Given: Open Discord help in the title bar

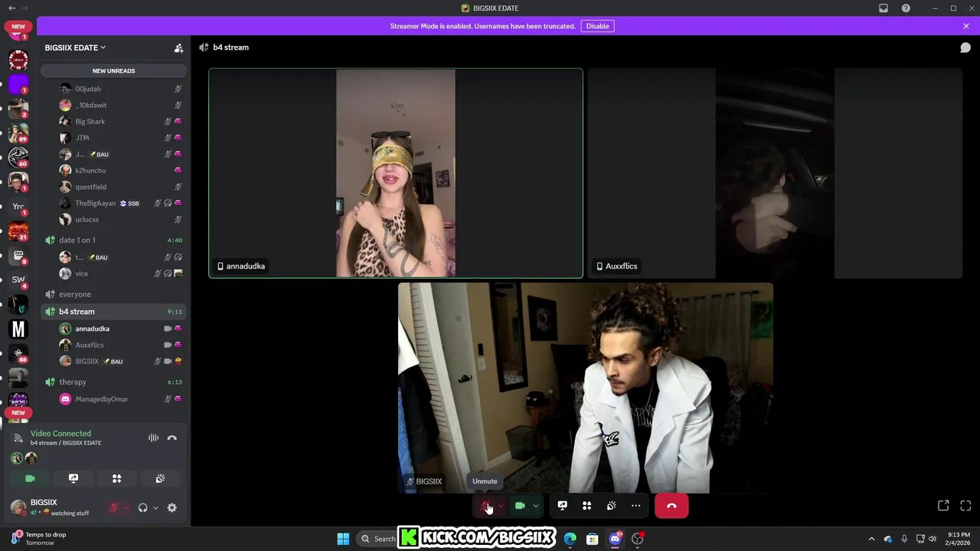Looking at the screenshot, I should (906, 8).
